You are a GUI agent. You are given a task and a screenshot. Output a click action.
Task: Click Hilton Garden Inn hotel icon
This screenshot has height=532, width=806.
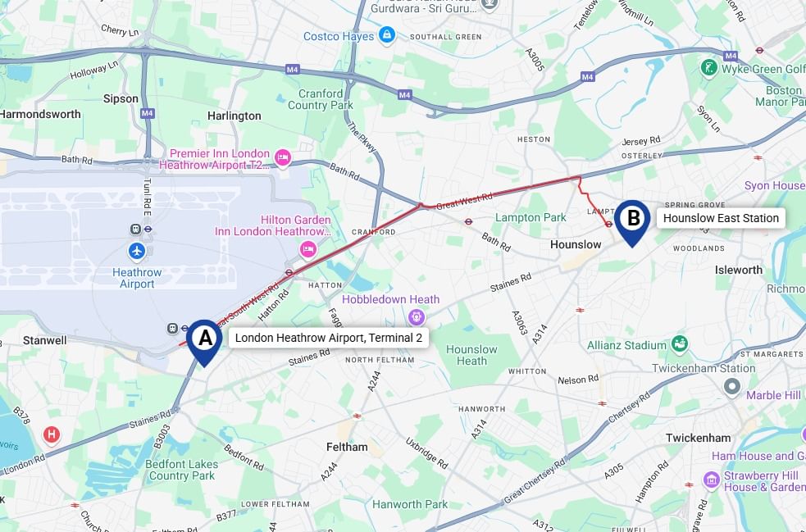click(308, 250)
